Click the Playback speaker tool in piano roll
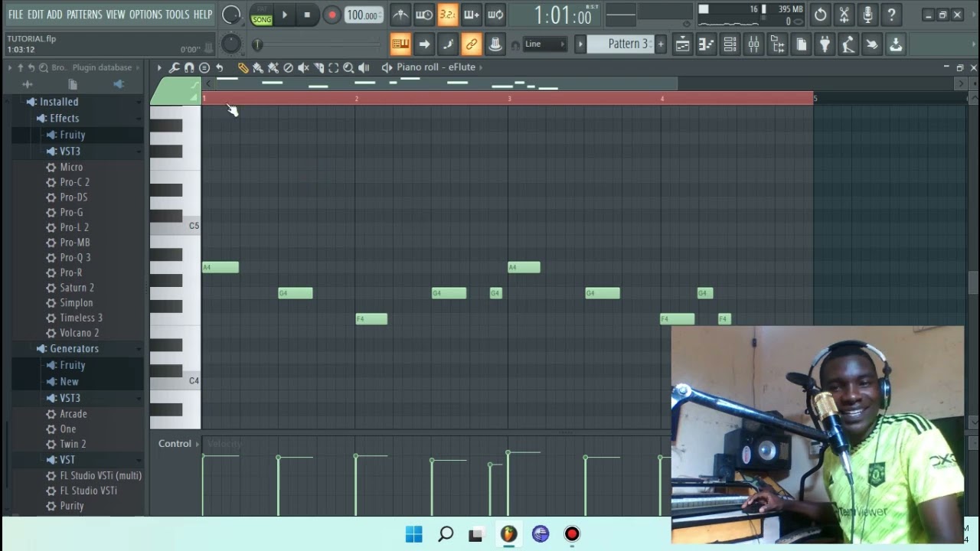Image resolution: width=980 pixels, height=551 pixels. [x=364, y=67]
